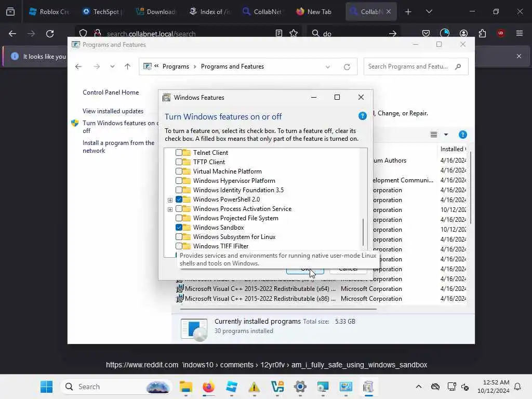
Task: Enable Windows Projected File System checkbox
Action: [x=179, y=218]
